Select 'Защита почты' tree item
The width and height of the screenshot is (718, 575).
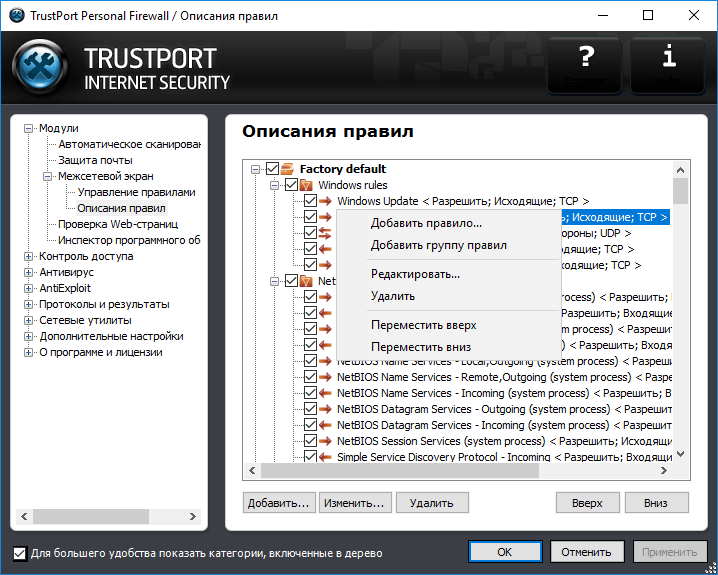pyautogui.click(x=95, y=160)
